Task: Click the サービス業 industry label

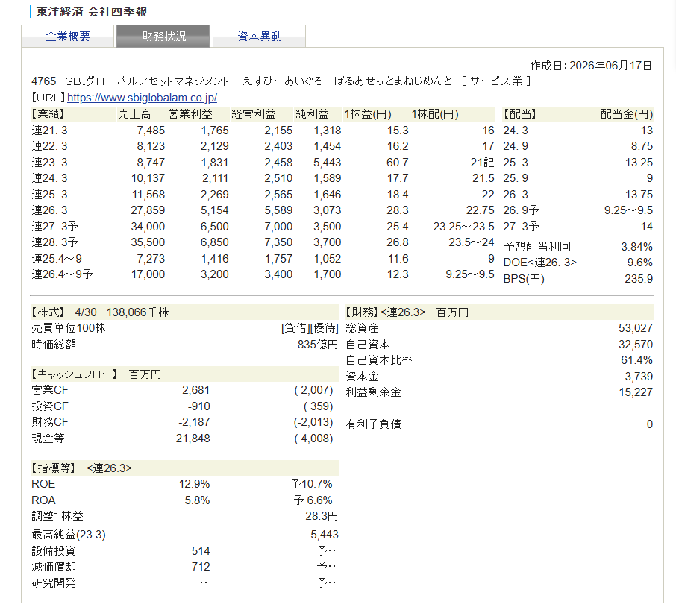Action: (x=496, y=81)
